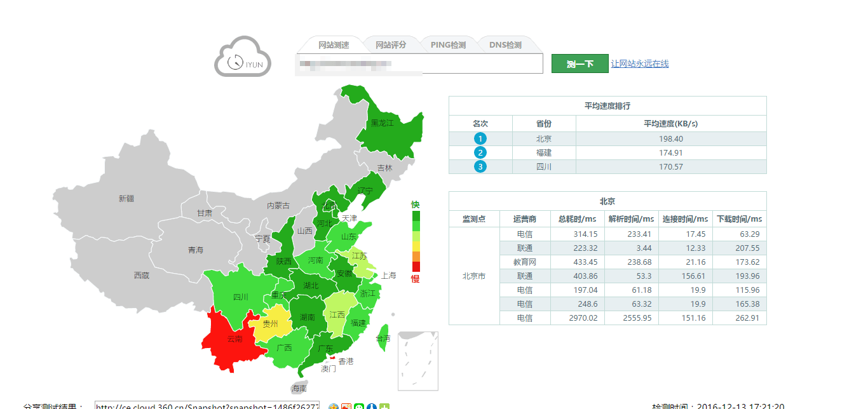868x409 pixels.
Task: Click the 170.57 speed value
Action: point(671,166)
